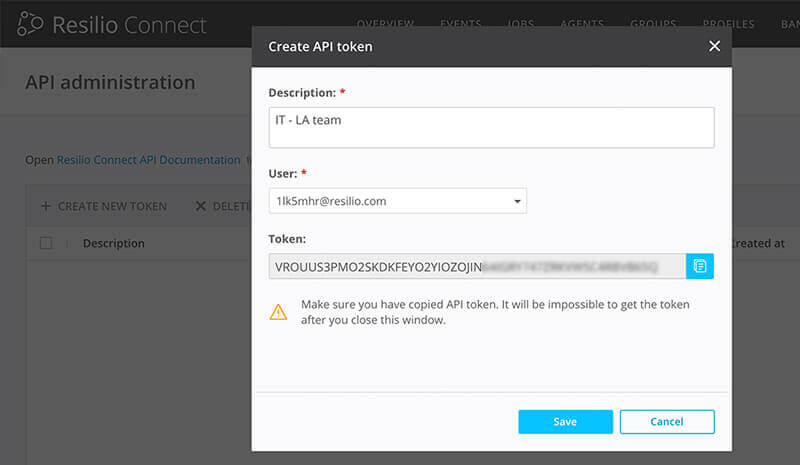Open the Groups section
Screen dimensions: 800x465
tap(652, 24)
